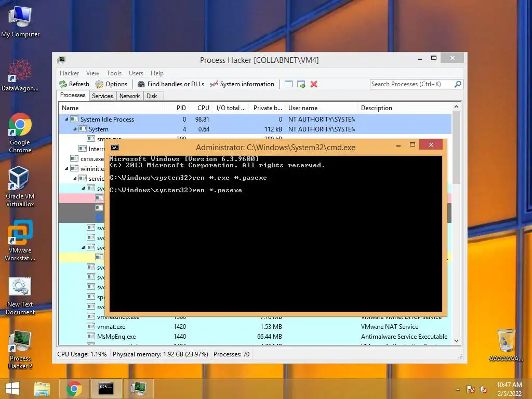Select the Processes tab
The height and width of the screenshot is (399, 532).
point(73,96)
